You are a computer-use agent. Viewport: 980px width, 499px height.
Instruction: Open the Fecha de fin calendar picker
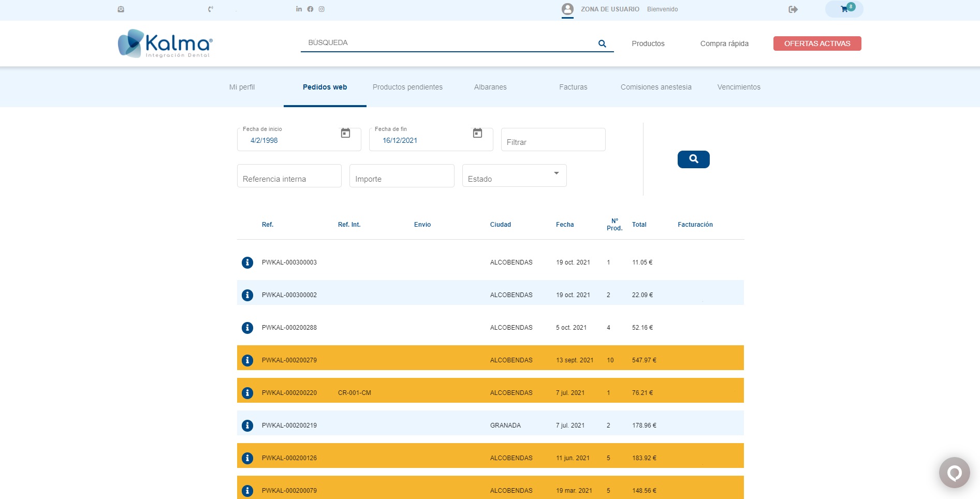pos(477,133)
